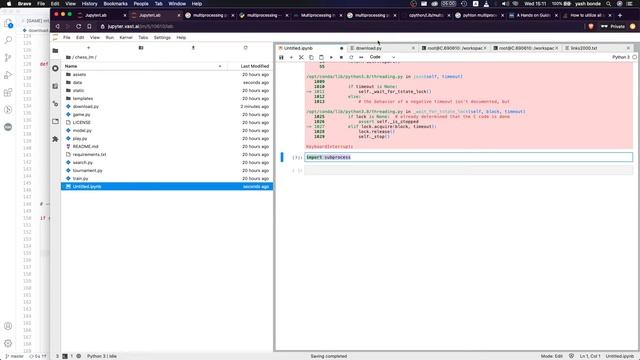Open the File Browser sidebar tab

tap(56, 51)
